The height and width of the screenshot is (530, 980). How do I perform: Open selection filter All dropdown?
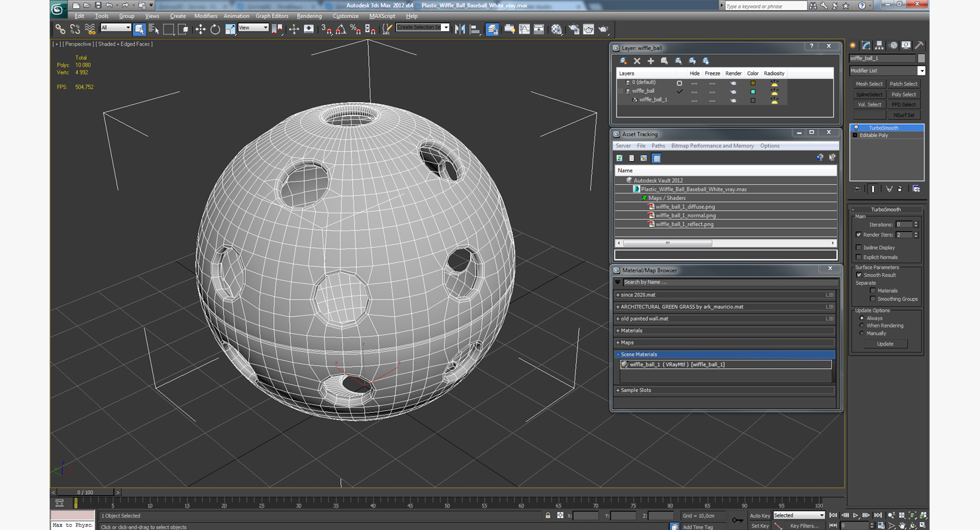(x=116, y=28)
